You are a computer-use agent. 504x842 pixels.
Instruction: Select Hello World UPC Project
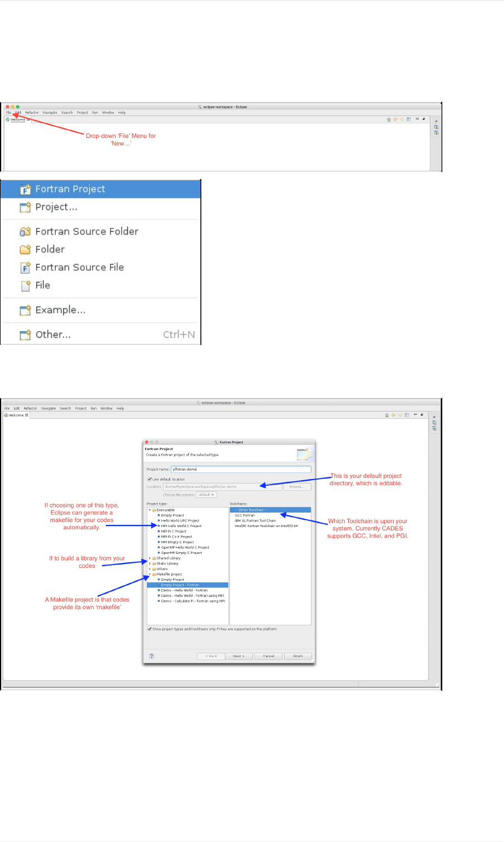[180, 520]
